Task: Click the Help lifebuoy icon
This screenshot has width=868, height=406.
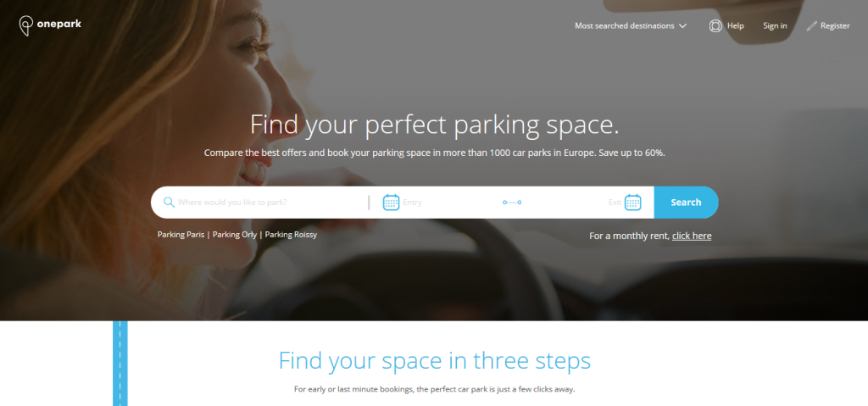Action: tap(715, 26)
